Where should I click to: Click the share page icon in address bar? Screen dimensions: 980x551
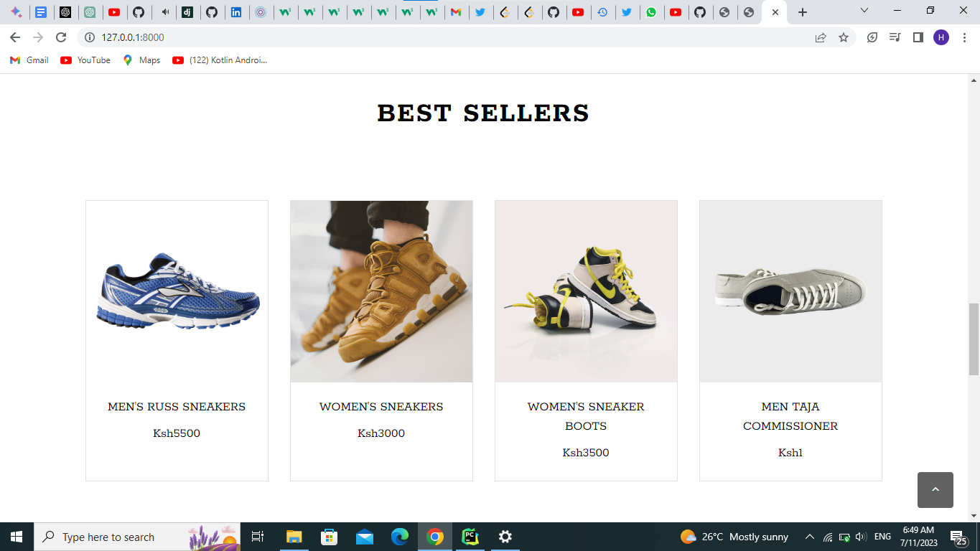[821, 37]
